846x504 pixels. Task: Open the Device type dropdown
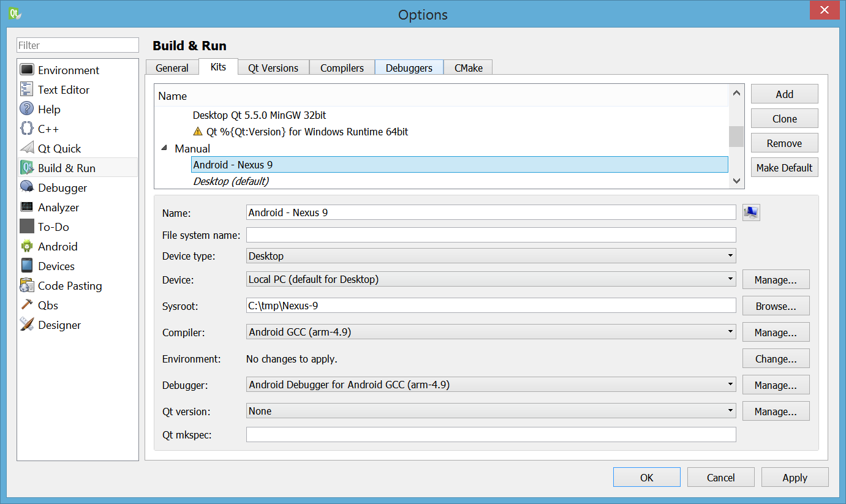pos(491,255)
